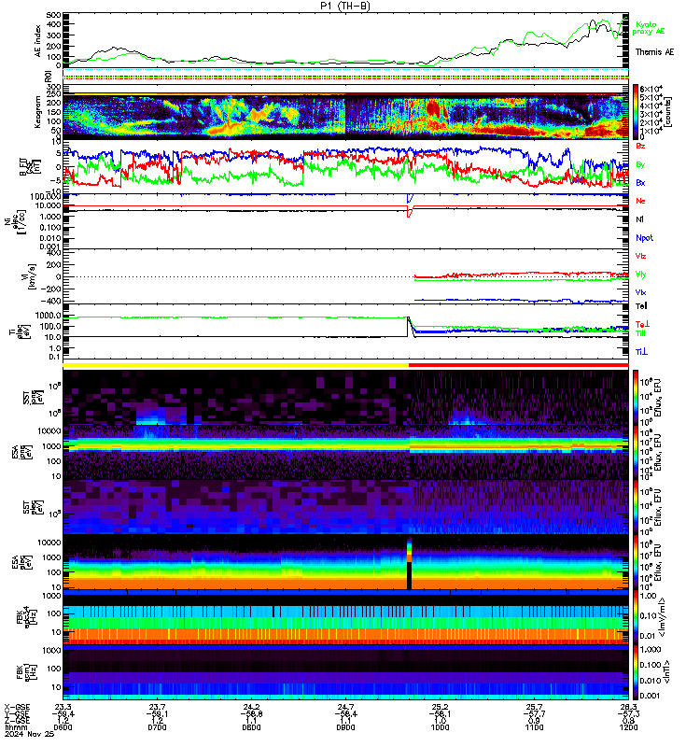700x747 pixels.
Task: Click the color bar labeled <|nT|>
Action: tap(636, 672)
